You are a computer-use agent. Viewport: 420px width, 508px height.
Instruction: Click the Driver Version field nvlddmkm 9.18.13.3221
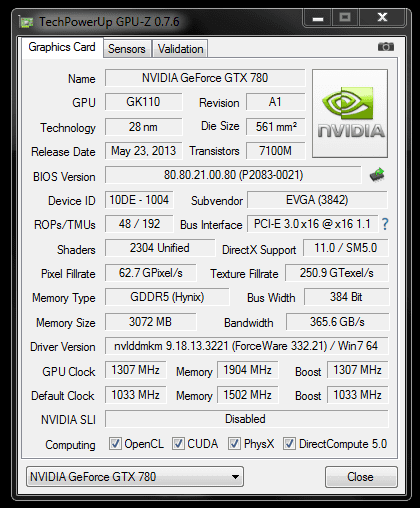pos(246,346)
